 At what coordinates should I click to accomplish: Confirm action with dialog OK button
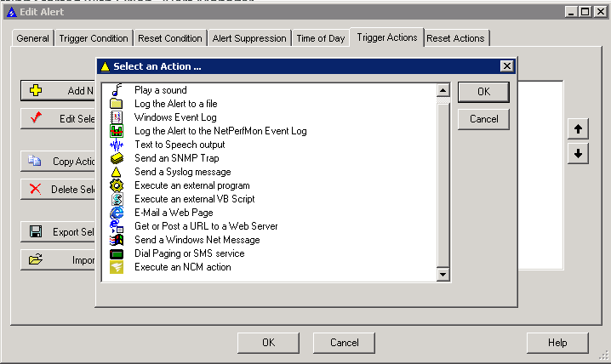click(x=483, y=92)
